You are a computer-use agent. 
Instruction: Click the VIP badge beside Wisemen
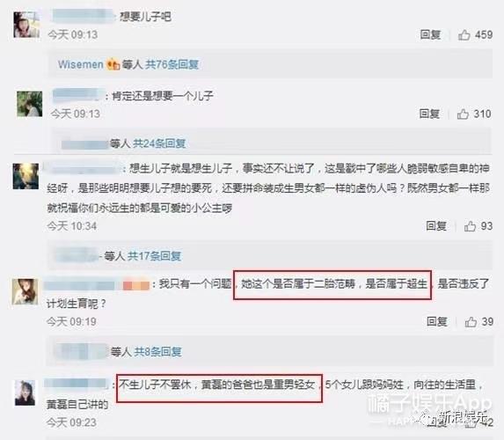[113, 65]
